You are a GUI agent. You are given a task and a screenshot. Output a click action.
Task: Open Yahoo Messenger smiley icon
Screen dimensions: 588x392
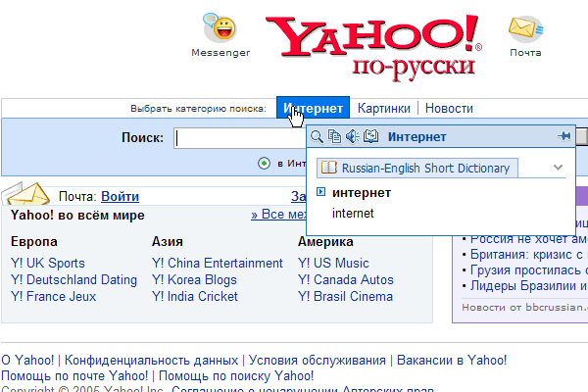click(220, 27)
